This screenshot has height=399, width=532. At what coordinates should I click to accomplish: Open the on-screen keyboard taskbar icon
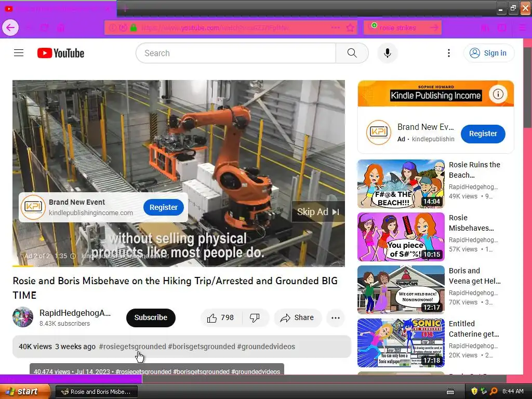point(450,392)
